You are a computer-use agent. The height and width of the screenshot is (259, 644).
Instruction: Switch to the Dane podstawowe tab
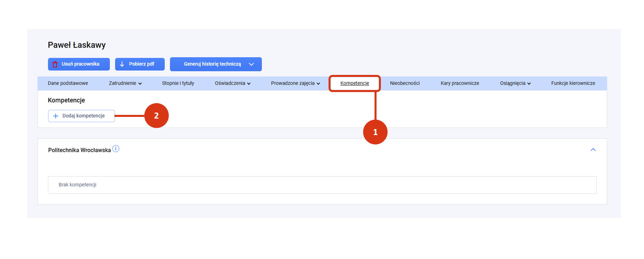tap(68, 83)
